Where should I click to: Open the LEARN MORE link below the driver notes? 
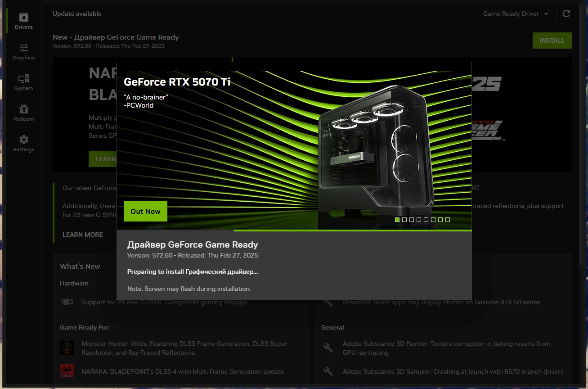83,235
